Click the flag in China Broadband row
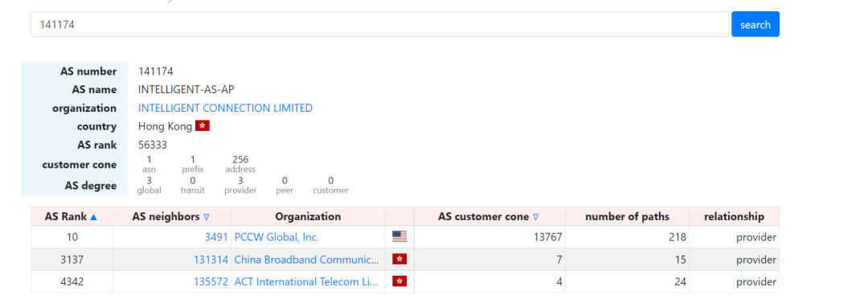The height and width of the screenshot is (307, 868). point(399,260)
